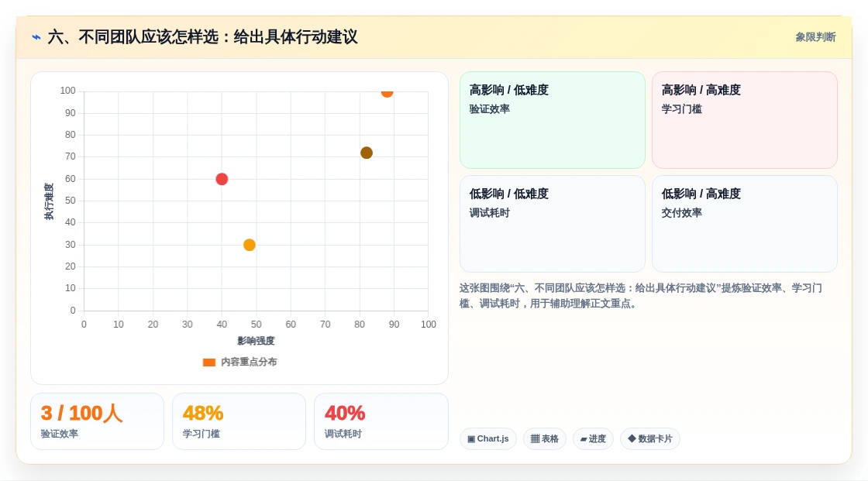Image resolution: width=868 pixels, height=481 pixels.
Task: Select the 高影响 / 高难度 quadrant card
Action: [745, 119]
